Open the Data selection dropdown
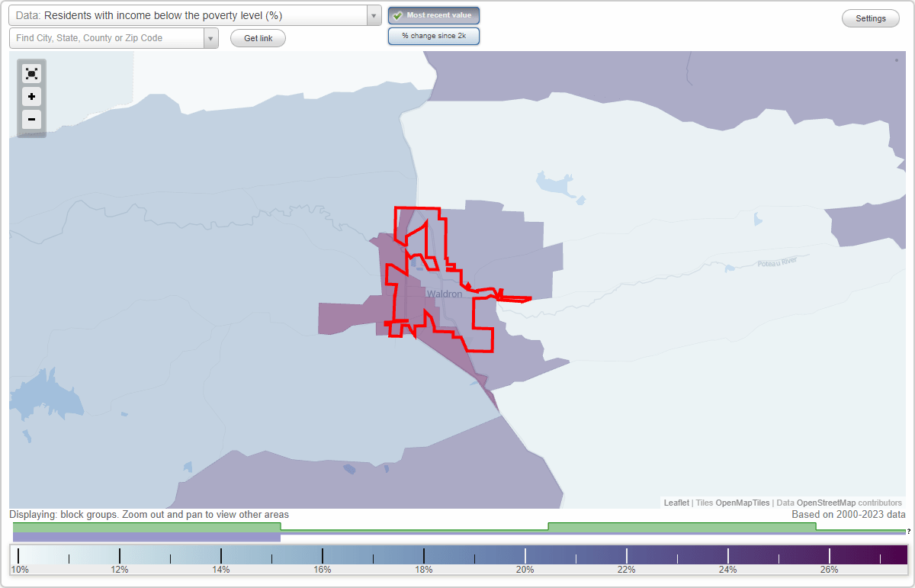Image resolution: width=915 pixels, height=588 pixels. 373,14
